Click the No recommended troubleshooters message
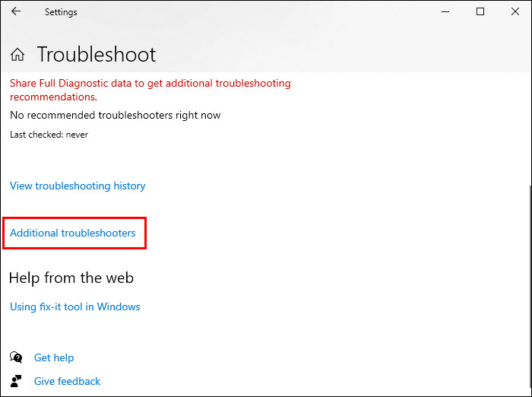The width and height of the screenshot is (532, 397). pyautogui.click(x=116, y=115)
